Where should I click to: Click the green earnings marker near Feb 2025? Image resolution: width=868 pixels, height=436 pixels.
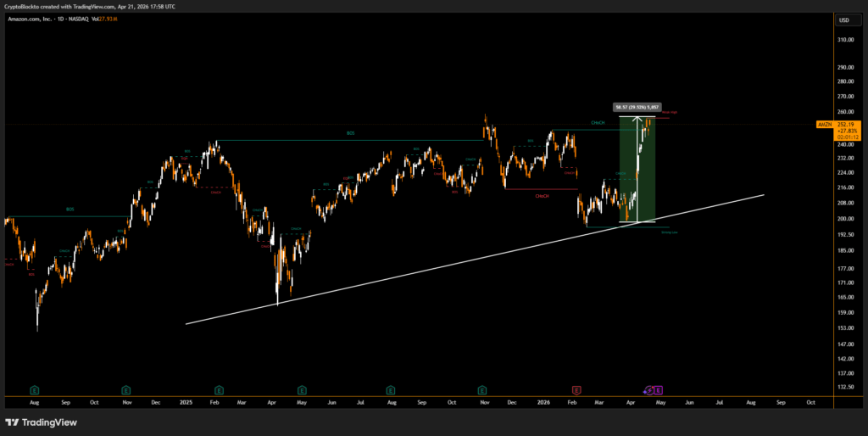point(219,389)
